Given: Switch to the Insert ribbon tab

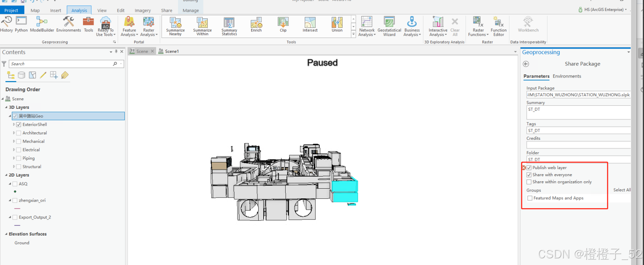Looking at the screenshot, I should coord(56,11).
